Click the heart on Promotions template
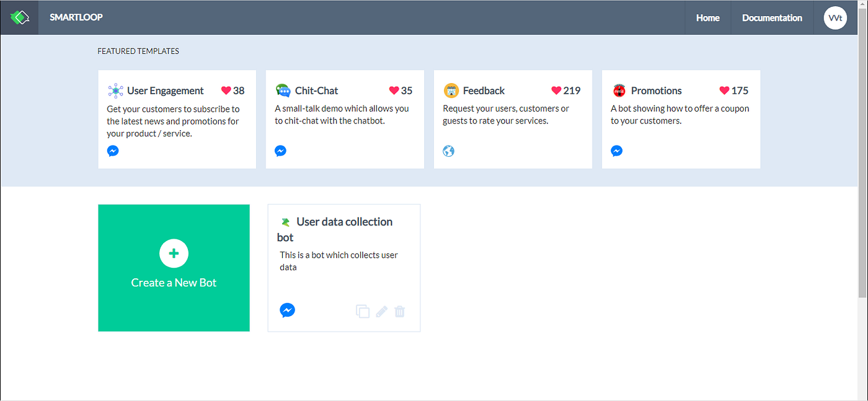Screen dimensions: 868x401 724,90
